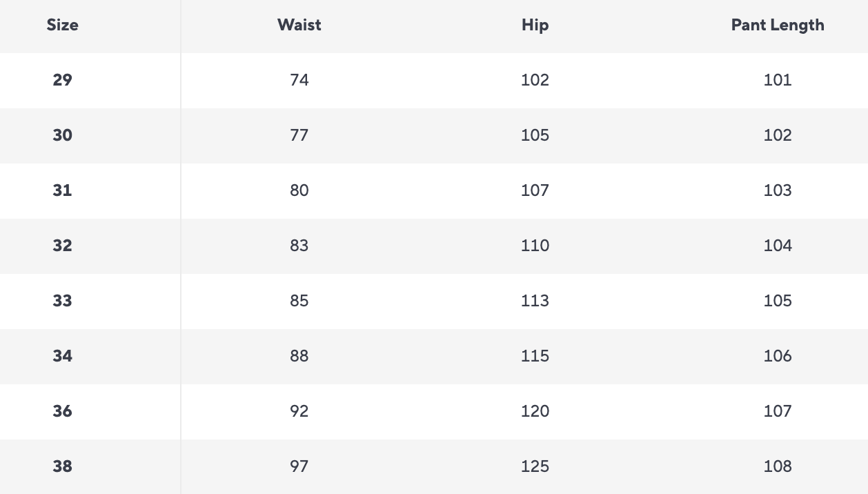Viewport: 868px width, 494px height.
Task: Click waist value 83 cell
Action: pyautogui.click(x=299, y=246)
